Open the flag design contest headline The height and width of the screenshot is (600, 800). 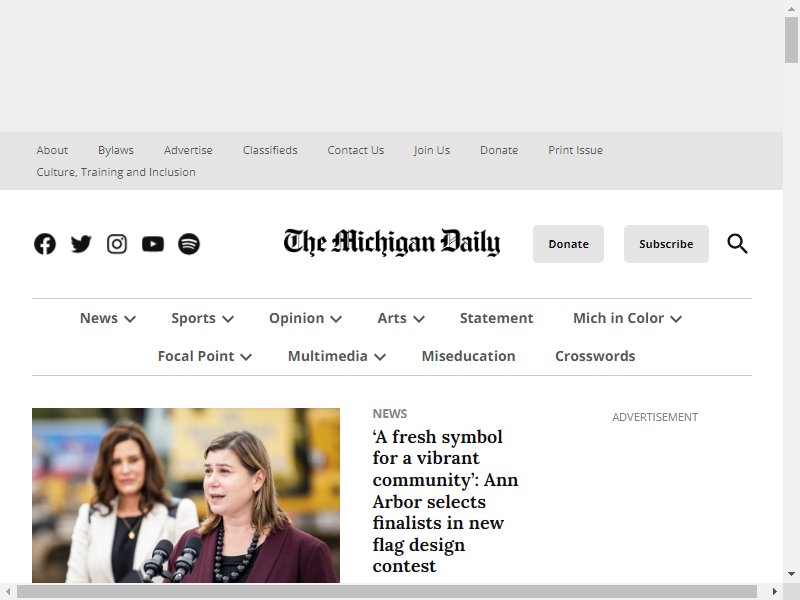coord(445,501)
